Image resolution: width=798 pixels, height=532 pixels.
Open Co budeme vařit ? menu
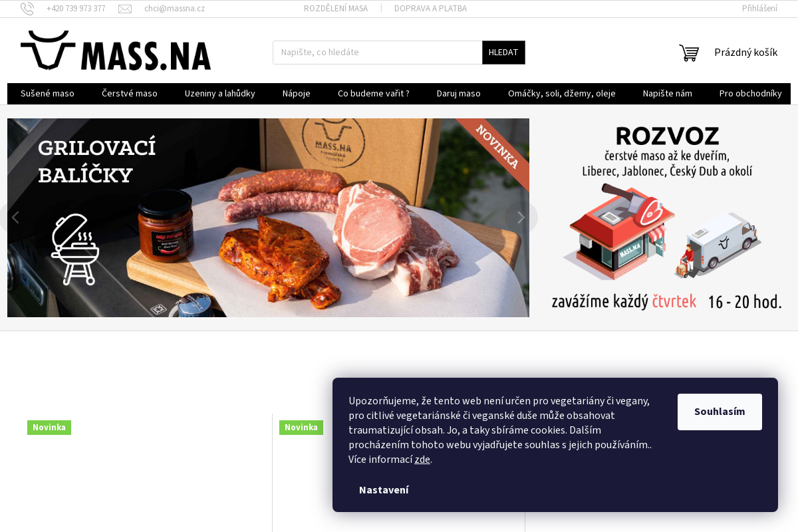(374, 94)
